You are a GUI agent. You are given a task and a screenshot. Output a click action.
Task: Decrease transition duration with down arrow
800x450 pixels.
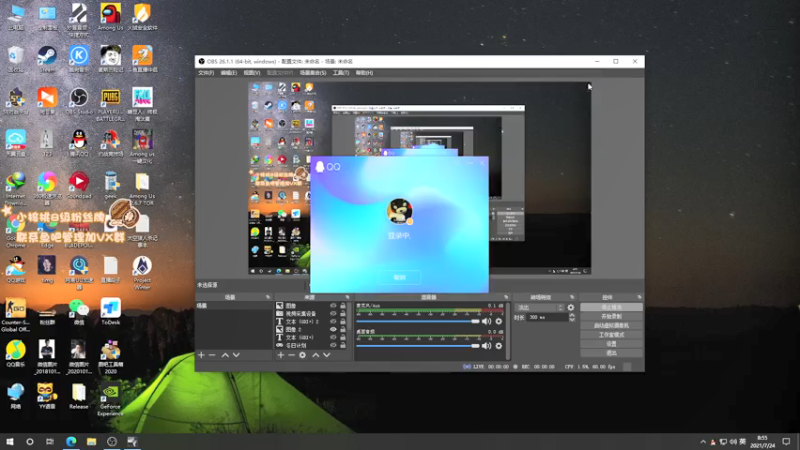point(572,319)
